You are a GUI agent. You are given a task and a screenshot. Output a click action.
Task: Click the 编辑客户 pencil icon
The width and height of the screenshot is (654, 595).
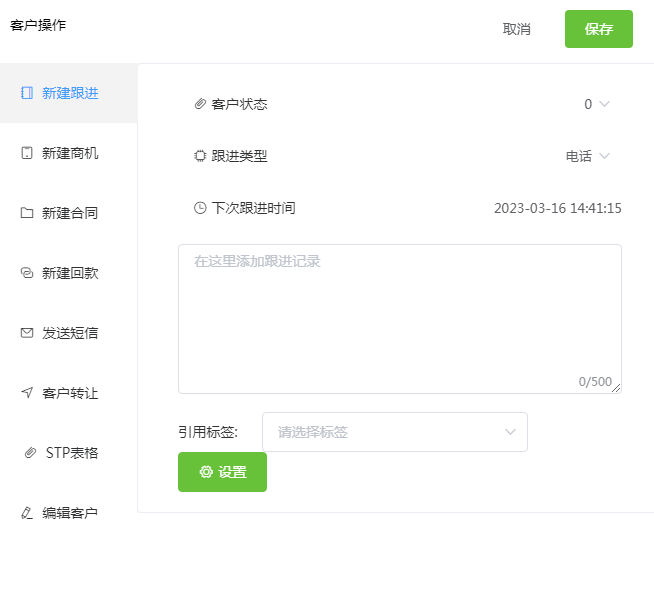tap(27, 512)
